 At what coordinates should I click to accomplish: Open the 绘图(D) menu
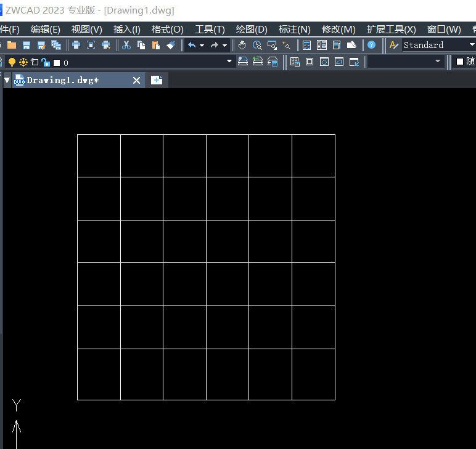(252, 30)
